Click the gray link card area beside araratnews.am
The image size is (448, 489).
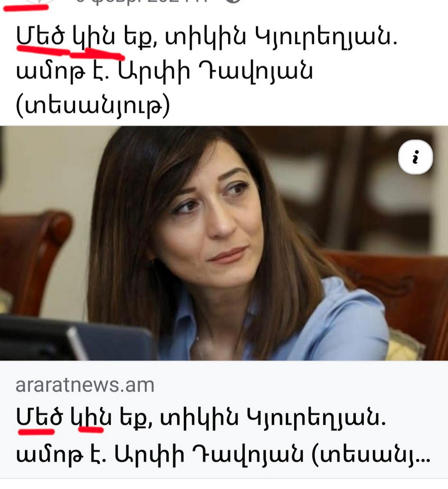point(299,385)
